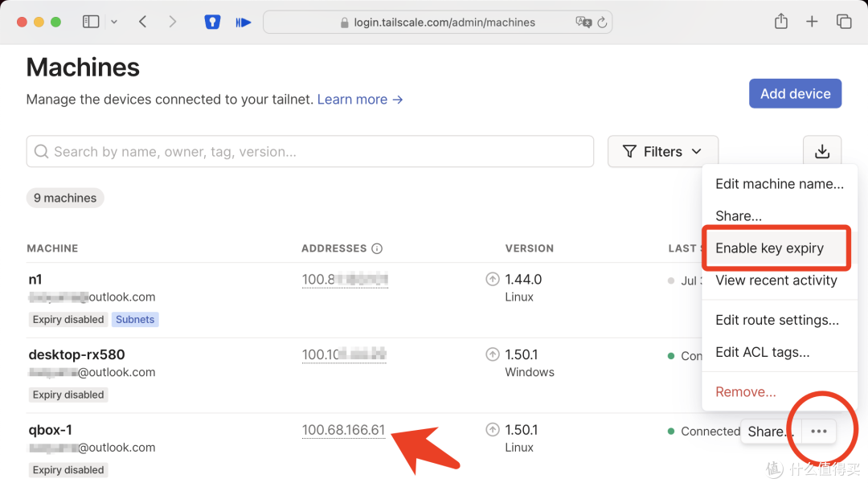Click the translate page icon in address bar
The image size is (868, 487).
point(583,23)
